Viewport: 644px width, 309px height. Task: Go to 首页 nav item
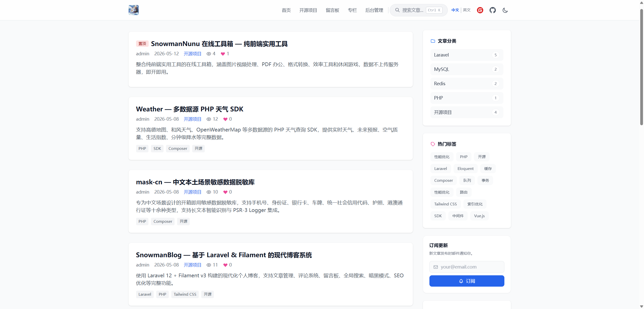tap(286, 10)
